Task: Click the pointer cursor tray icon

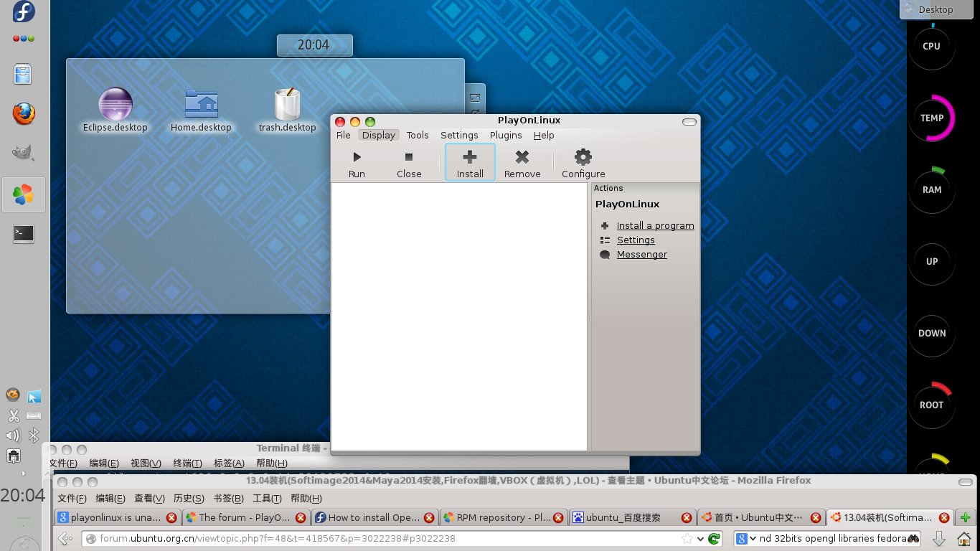Action: pos(34,396)
